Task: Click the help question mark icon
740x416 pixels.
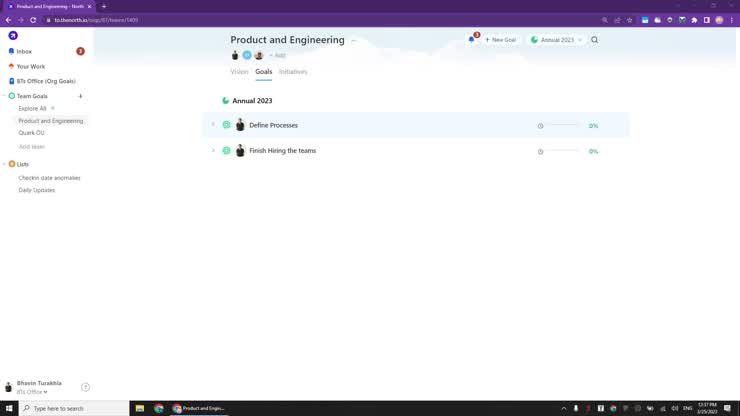Action: 85,387
